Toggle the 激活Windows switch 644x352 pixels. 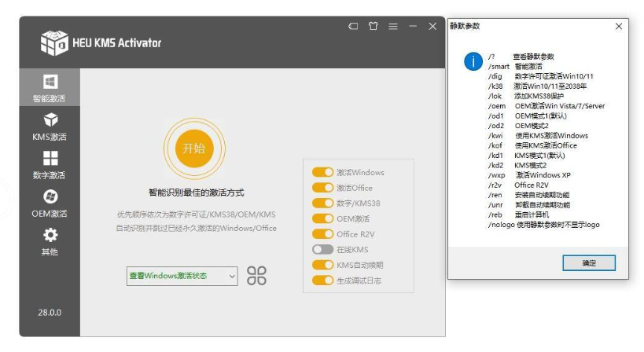[322, 172]
